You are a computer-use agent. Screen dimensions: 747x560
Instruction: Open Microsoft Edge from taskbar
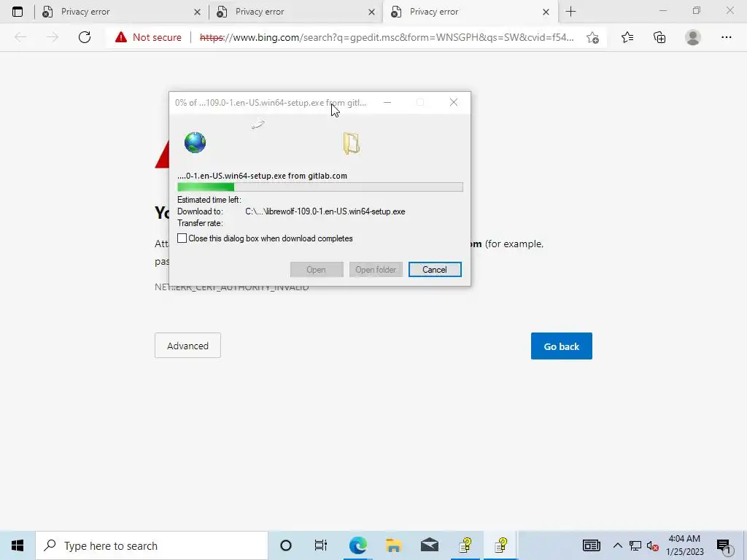(x=357, y=545)
